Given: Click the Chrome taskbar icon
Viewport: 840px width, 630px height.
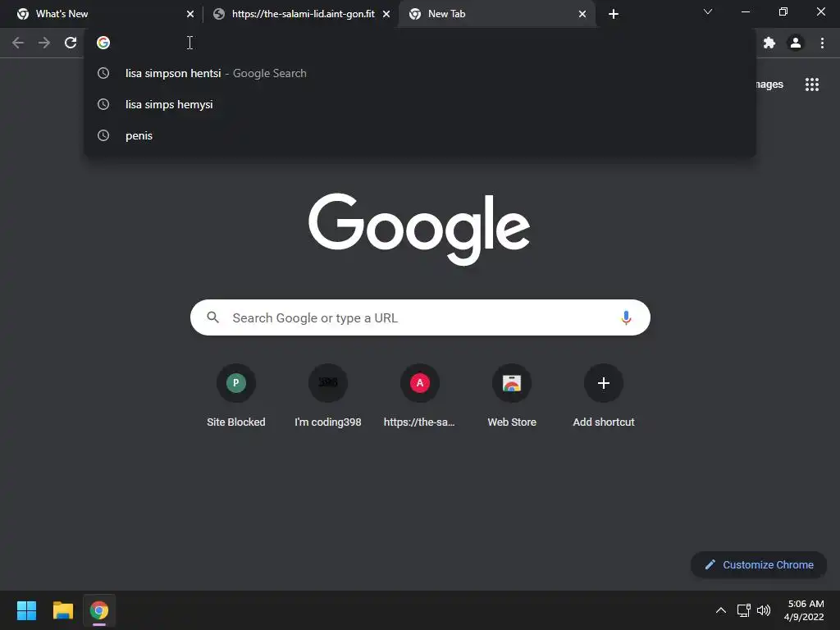Looking at the screenshot, I should point(99,610).
